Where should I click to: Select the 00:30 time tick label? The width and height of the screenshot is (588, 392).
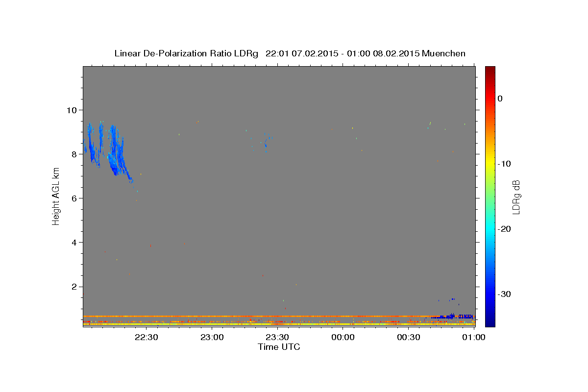(x=409, y=337)
